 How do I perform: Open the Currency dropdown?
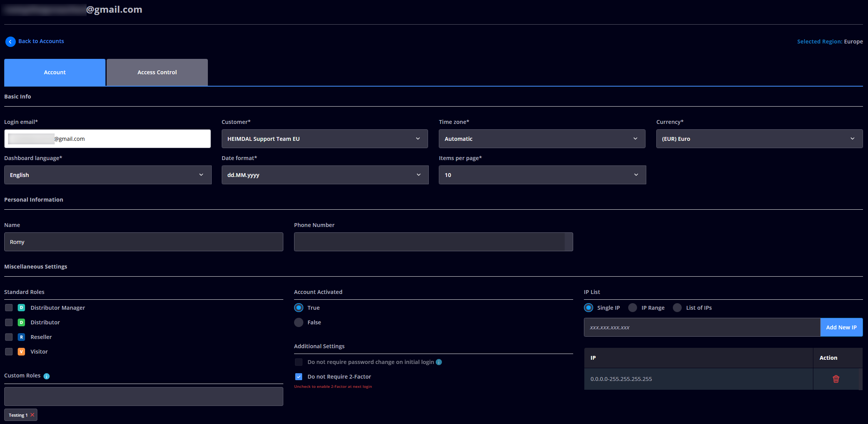[759, 139]
